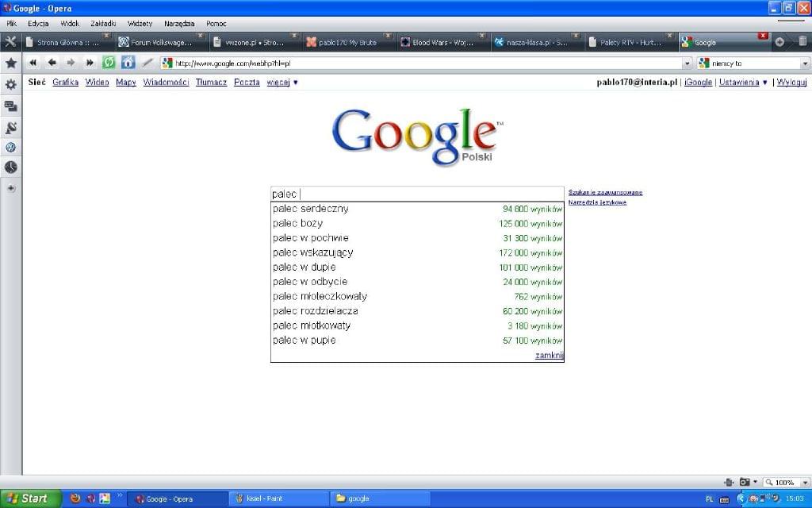Go back one page

[52, 63]
